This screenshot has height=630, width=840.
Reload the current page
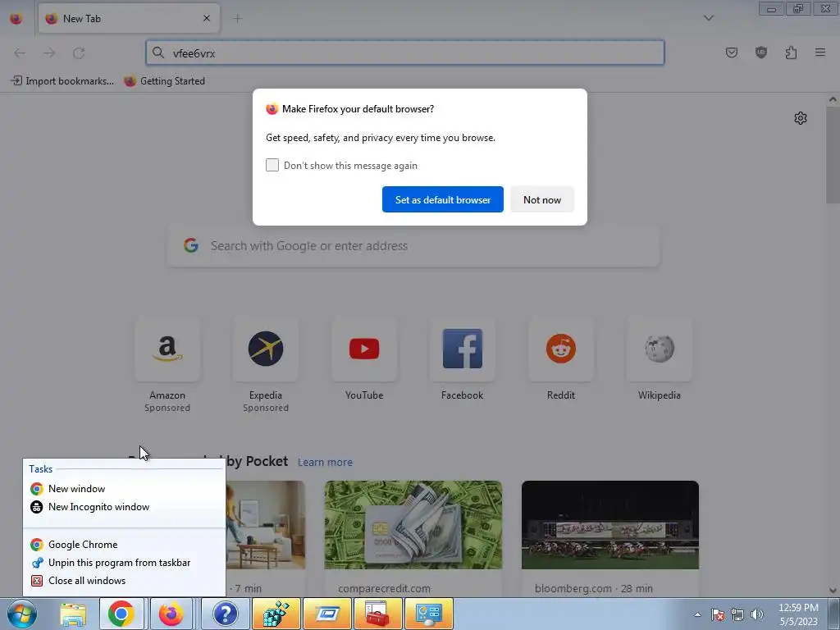(x=79, y=53)
